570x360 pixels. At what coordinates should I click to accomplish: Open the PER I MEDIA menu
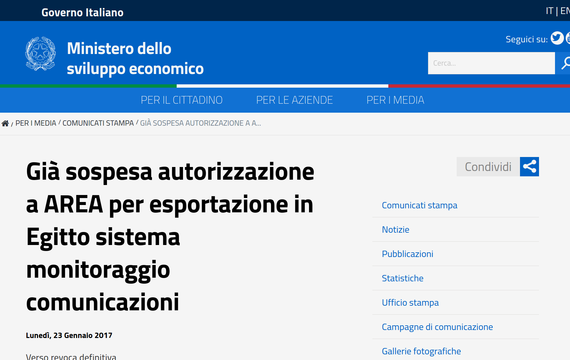pyautogui.click(x=395, y=100)
